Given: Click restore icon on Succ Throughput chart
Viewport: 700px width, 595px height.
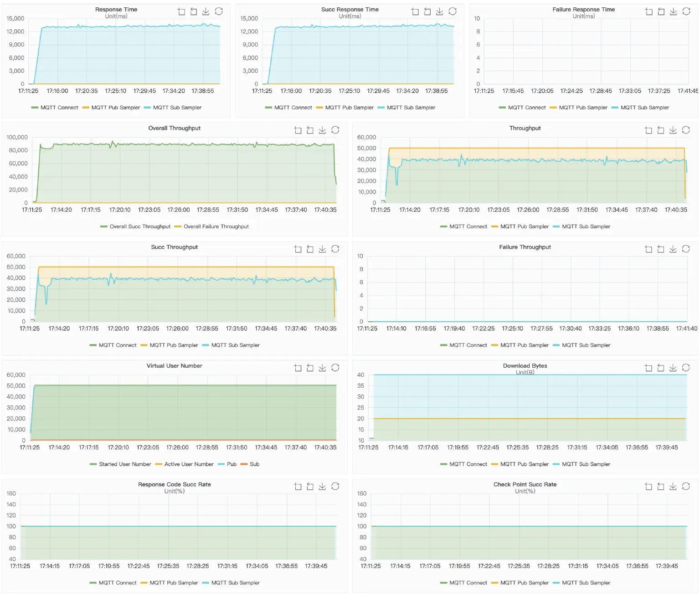Looking at the screenshot, I should point(310,249).
